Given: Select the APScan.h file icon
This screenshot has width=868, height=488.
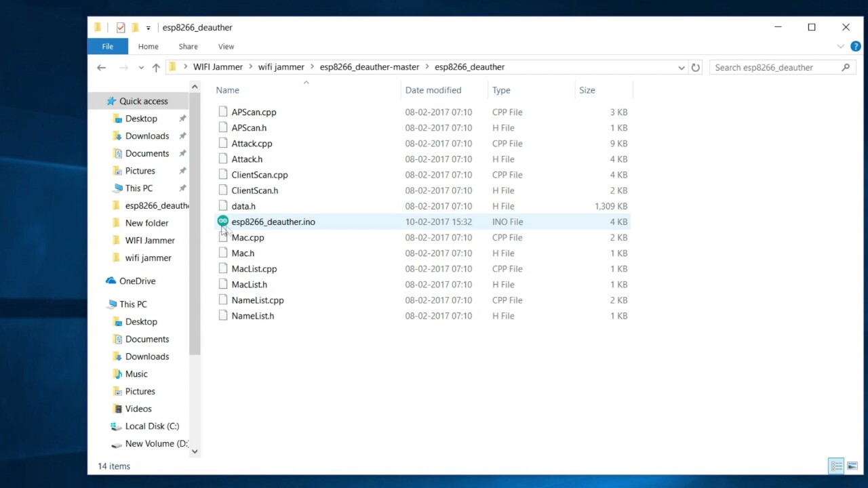Looking at the screenshot, I should click(x=223, y=127).
